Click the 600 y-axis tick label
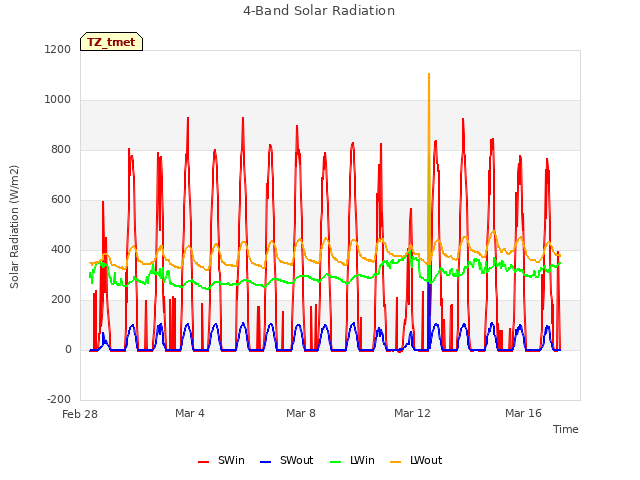Image resolution: width=640 pixels, height=480 pixels. (x=61, y=200)
